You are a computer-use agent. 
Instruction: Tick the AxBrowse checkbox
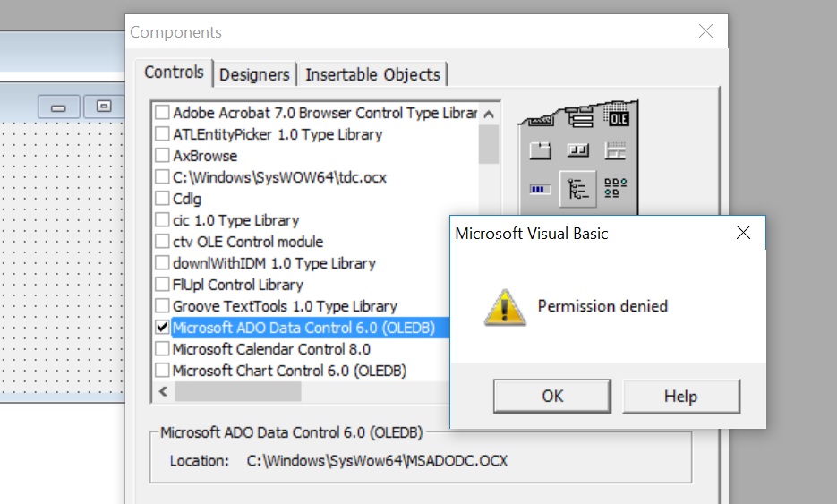(162, 156)
